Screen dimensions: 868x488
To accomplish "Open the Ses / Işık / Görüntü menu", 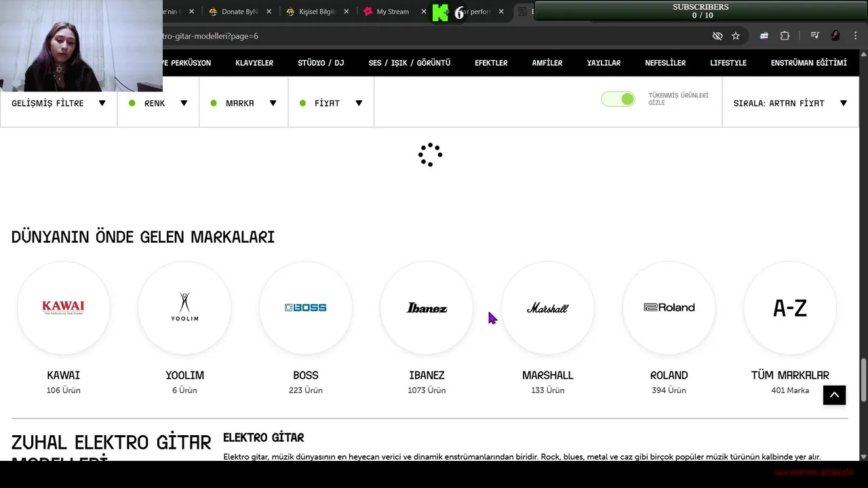I will point(410,63).
